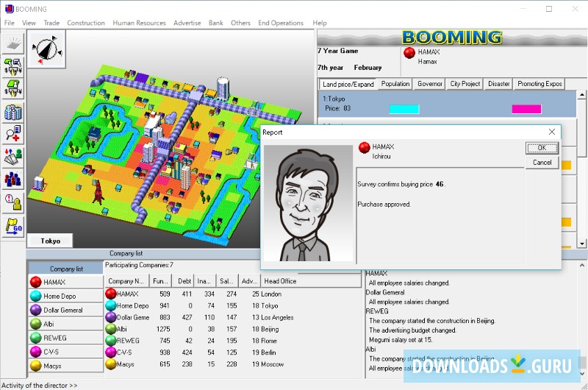The image size is (588, 390).
Task: Click the BOOMING app icon in title bar
Action: point(9,9)
